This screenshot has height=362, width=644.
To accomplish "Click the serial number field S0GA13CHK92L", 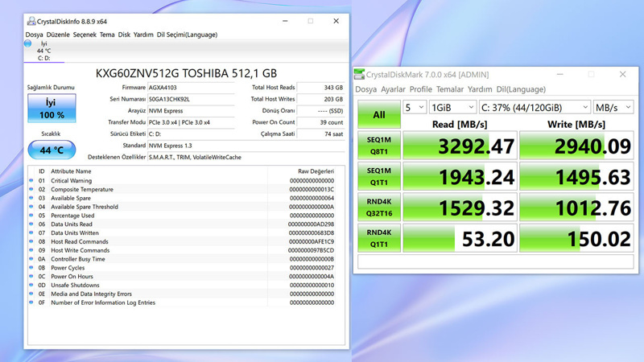I will click(191, 99).
